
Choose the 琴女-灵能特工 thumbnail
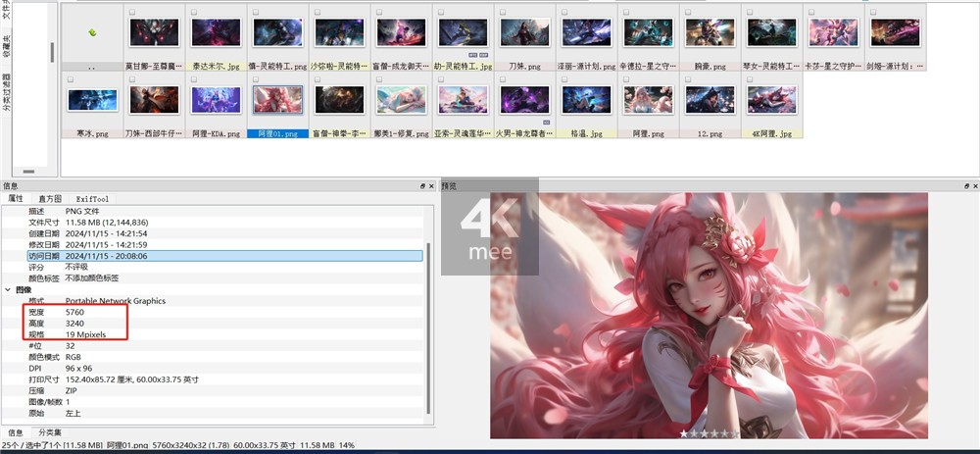772,32
